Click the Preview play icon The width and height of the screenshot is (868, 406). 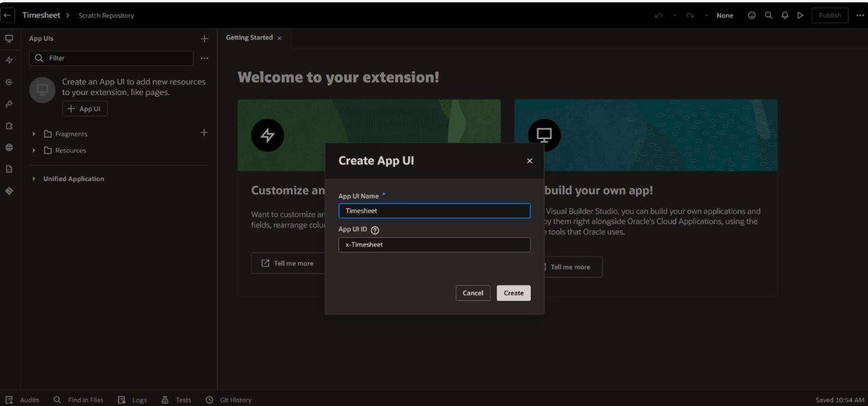(x=800, y=16)
